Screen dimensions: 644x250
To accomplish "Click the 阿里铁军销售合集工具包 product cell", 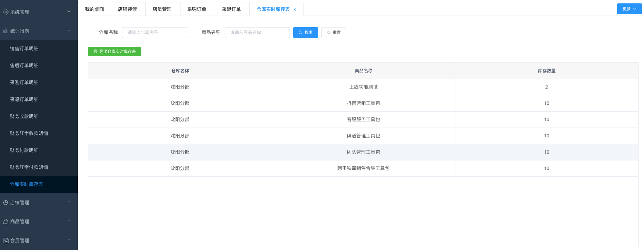I will pyautogui.click(x=364, y=169).
